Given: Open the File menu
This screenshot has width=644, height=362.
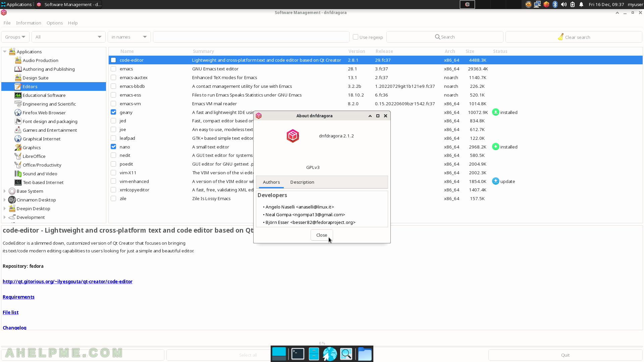Looking at the screenshot, I should click(x=7, y=23).
